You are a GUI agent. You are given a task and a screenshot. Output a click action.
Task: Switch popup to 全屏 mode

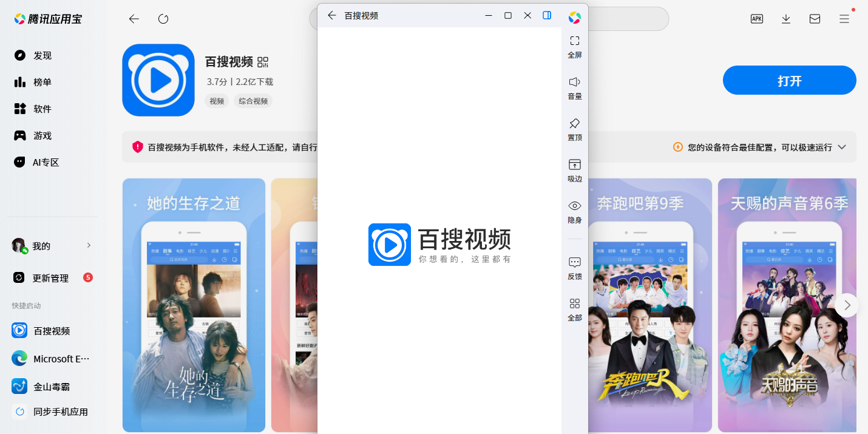[575, 47]
